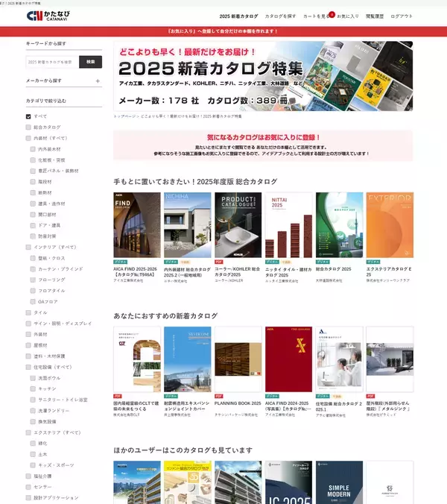The width and height of the screenshot is (447, 504).
Task: Check the キッチン checkbox
Action: pyautogui.click(x=33, y=389)
